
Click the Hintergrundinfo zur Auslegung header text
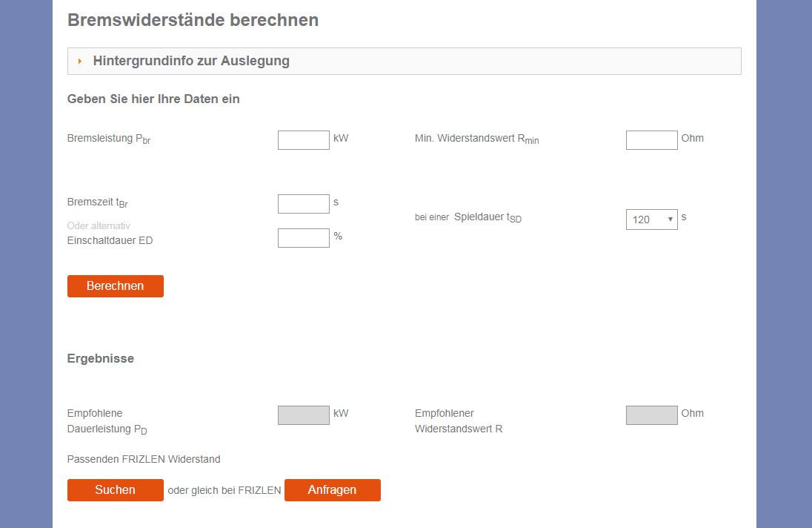192,61
